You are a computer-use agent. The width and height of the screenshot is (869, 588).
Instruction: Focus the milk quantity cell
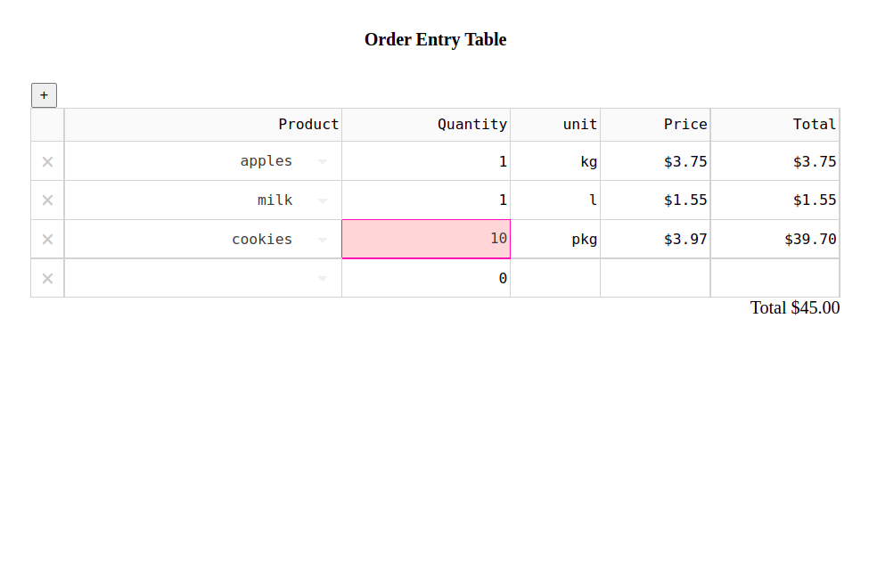[x=426, y=200]
